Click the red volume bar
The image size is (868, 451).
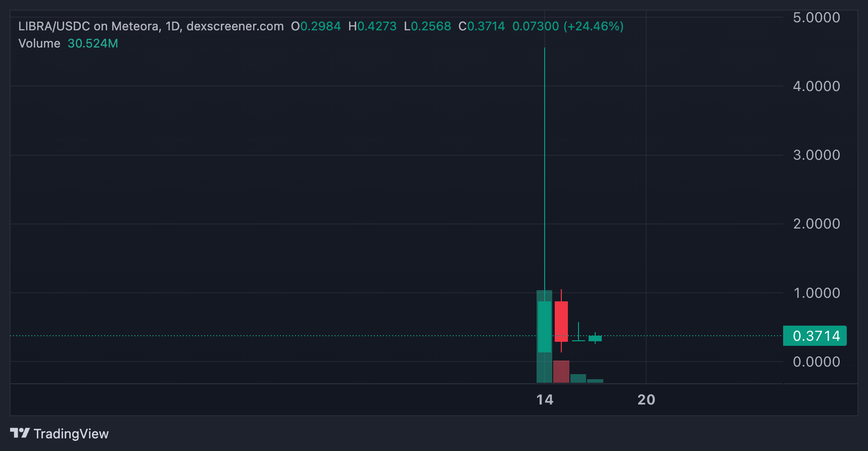pos(561,372)
